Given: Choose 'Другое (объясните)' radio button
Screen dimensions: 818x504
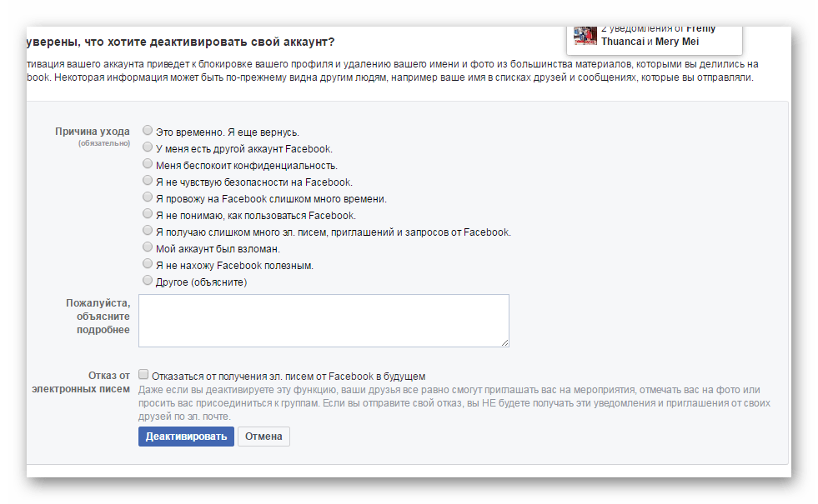Looking at the screenshot, I should [148, 281].
